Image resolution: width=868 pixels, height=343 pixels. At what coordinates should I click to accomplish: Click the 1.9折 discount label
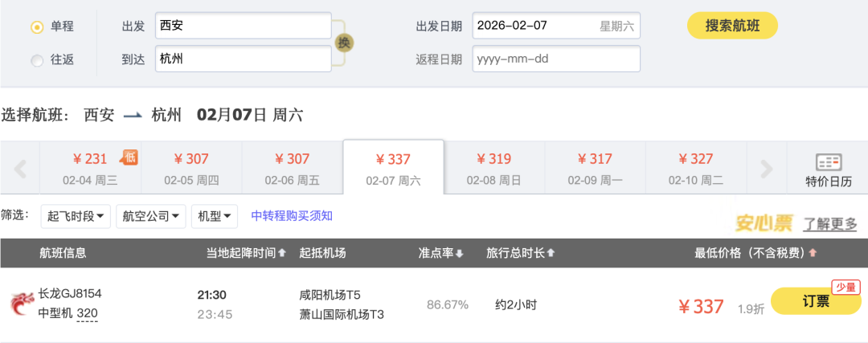click(751, 308)
